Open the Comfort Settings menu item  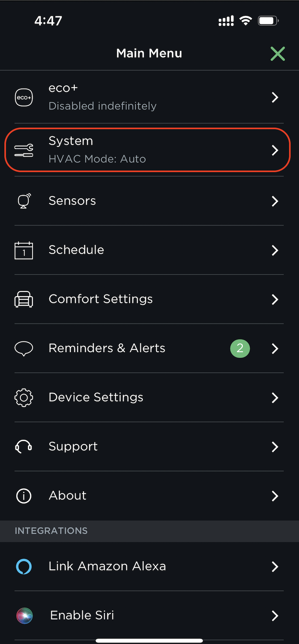pos(101,299)
